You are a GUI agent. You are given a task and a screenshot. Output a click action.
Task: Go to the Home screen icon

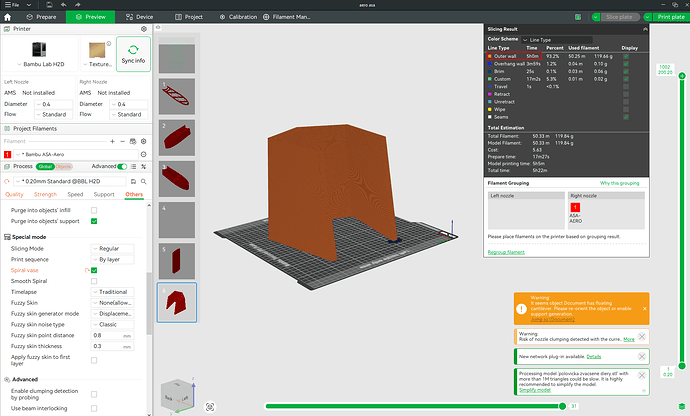pos(7,17)
